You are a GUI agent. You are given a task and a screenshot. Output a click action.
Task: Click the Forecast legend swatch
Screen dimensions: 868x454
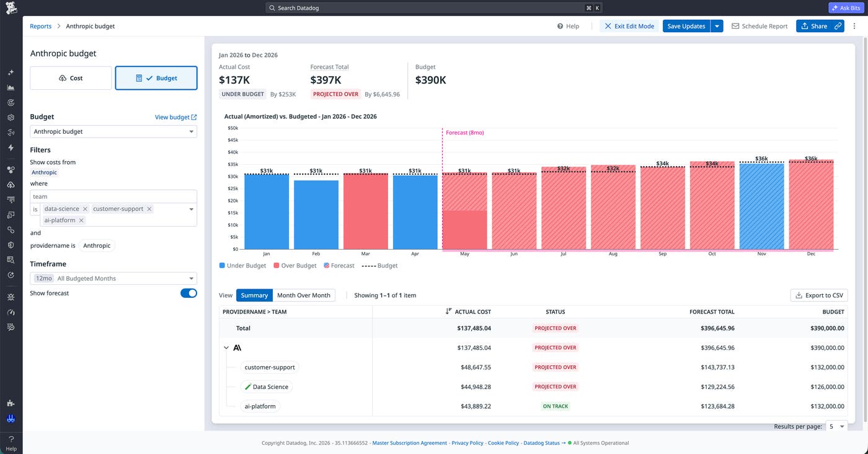click(327, 265)
